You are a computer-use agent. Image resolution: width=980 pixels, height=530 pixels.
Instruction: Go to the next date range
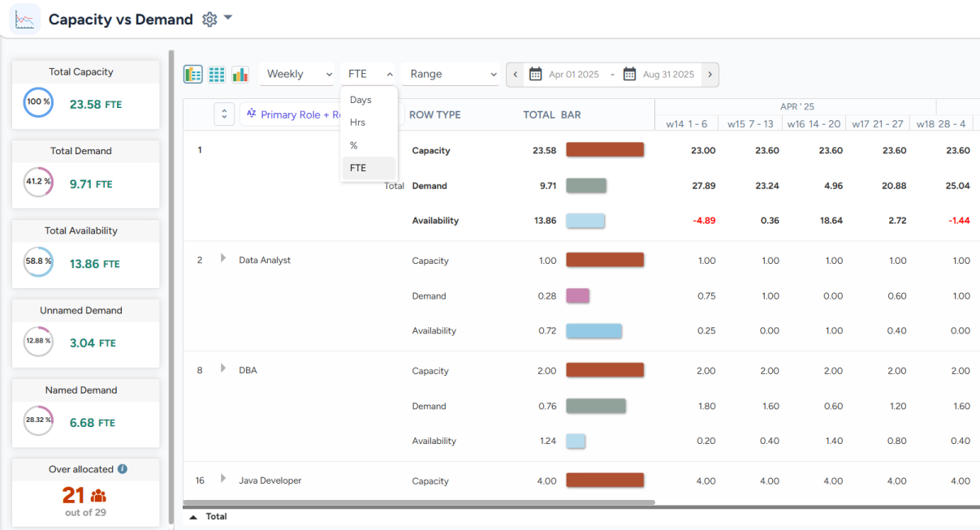click(710, 75)
